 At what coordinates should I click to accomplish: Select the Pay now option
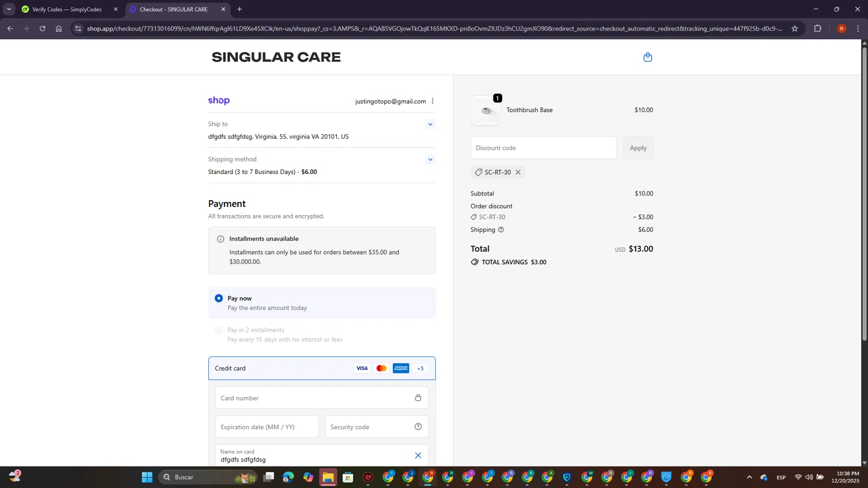pos(219,298)
